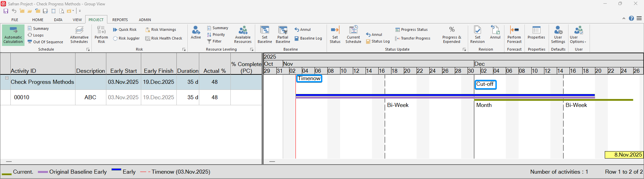Screen dimensions: 644x179
Task: Click the Transfer Progress button
Action: coord(413,39)
